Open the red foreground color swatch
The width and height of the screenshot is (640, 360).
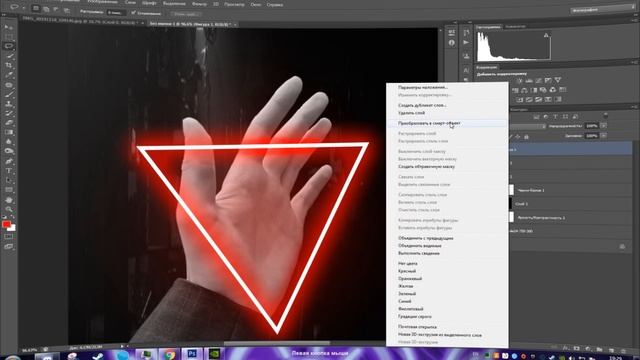point(6,224)
